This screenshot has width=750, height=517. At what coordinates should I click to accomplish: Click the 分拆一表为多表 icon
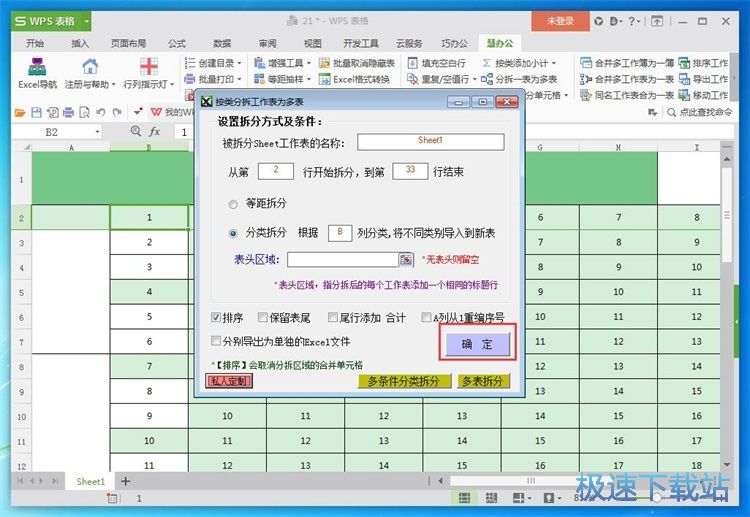pos(487,79)
